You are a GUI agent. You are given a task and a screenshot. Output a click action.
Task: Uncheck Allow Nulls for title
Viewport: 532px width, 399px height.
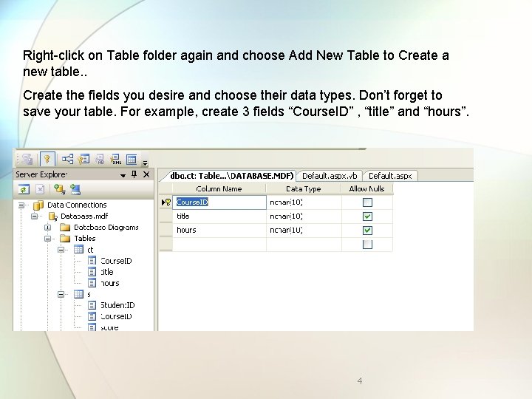pyautogui.click(x=367, y=216)
